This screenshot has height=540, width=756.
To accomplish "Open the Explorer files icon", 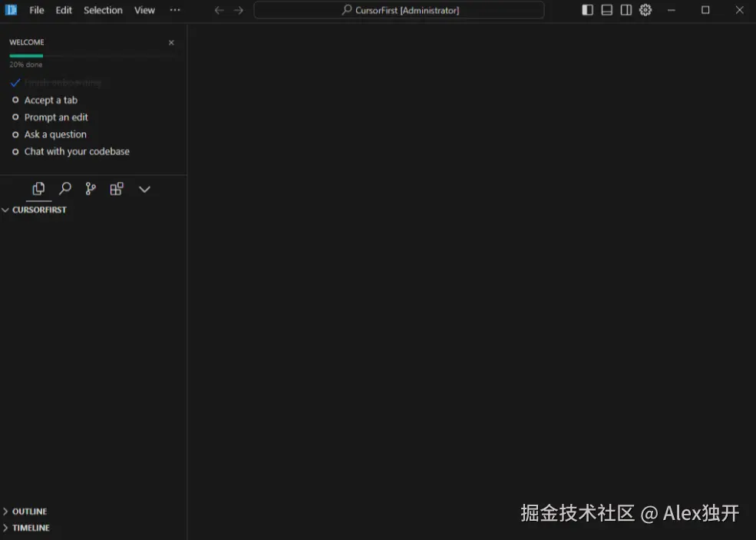I will [38, 189].
